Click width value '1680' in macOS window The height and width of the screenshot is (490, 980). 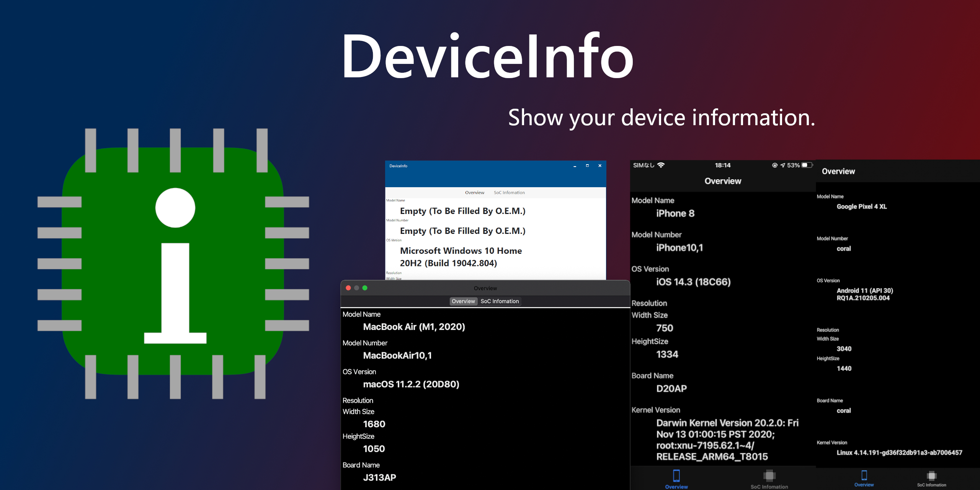pyautogui.click(x=374, y=424)
